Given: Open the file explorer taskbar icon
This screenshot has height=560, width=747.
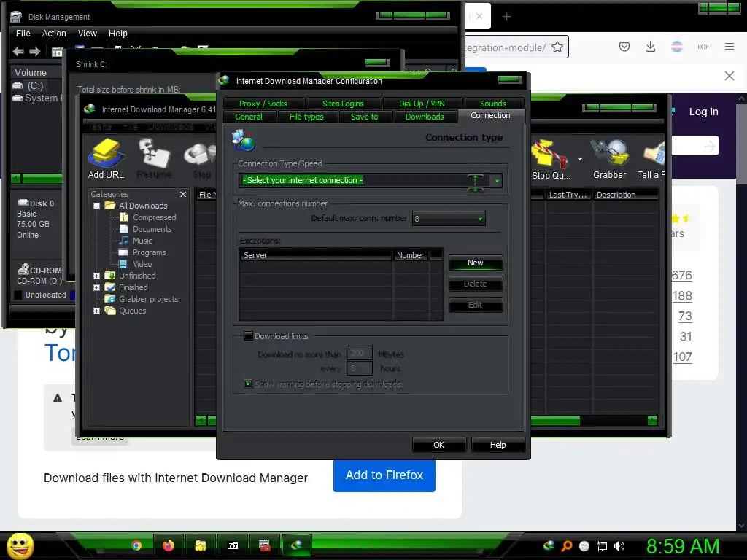Looking at the screenshot, I should tap(200, 545).
